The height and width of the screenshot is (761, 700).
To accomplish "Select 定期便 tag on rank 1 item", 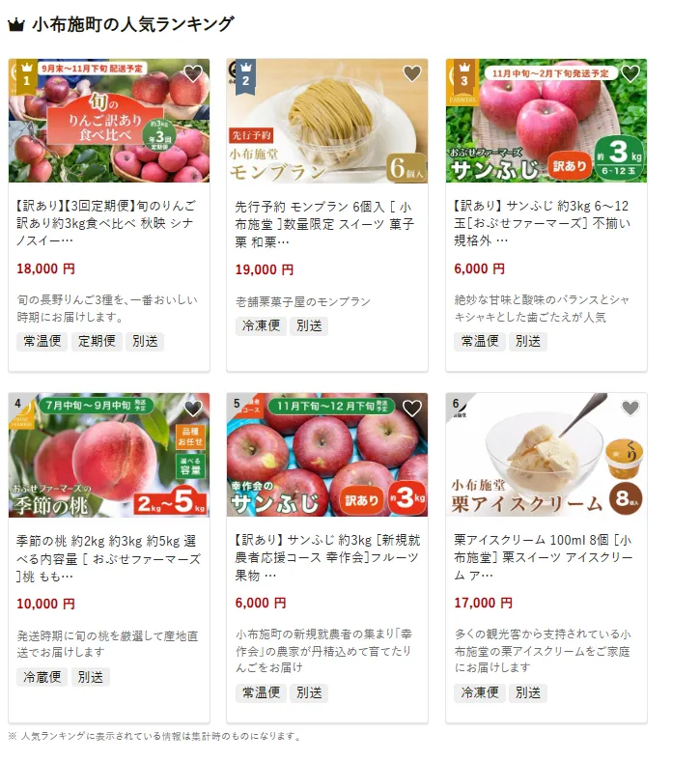I will pos(97,341).
